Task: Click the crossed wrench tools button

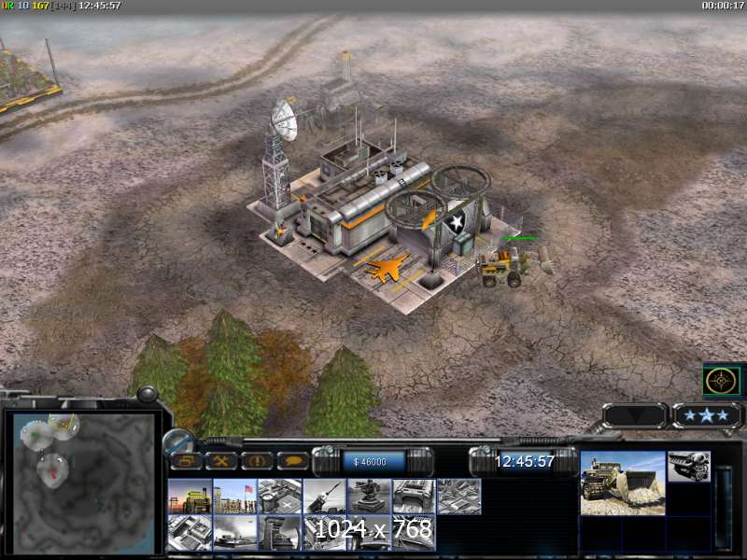Action: [x=221, y=461]
